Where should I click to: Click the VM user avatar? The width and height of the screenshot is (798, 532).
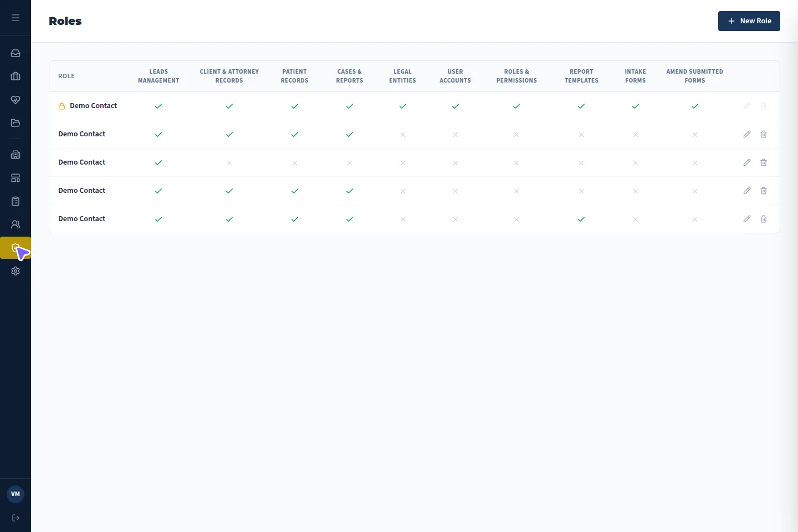(x=16, y=494)
